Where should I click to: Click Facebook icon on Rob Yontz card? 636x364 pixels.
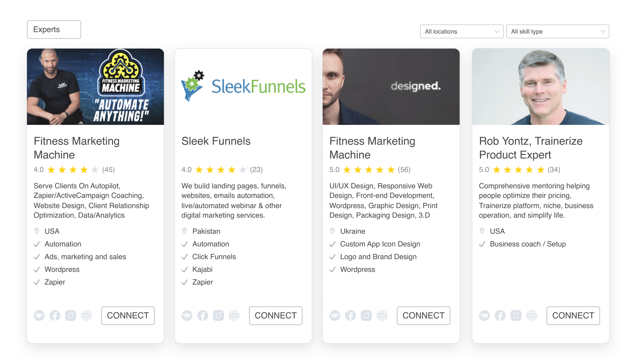(x=500, y=316)
